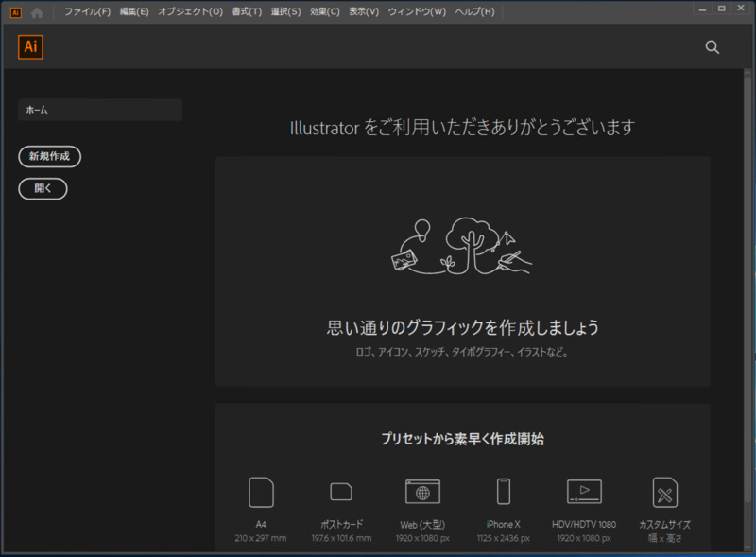756x557 pixels.
Task: Select the ホーム sidebar tab
Action: [100, 110]
